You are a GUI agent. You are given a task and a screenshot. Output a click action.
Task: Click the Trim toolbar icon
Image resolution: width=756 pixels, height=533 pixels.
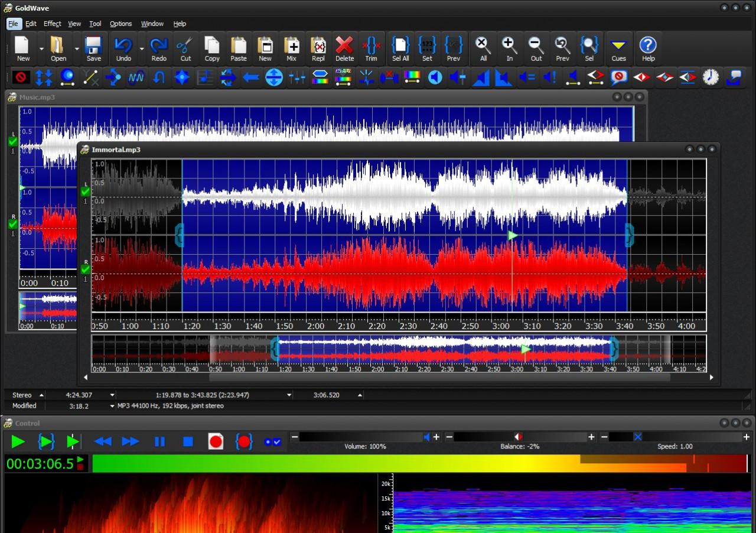[x=371, y=48]
